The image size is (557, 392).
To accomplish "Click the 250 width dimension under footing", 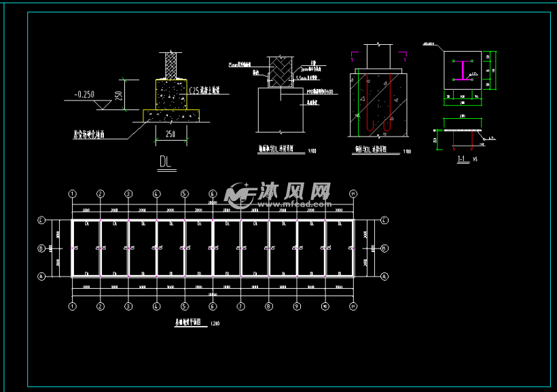I will coord(170,135).
